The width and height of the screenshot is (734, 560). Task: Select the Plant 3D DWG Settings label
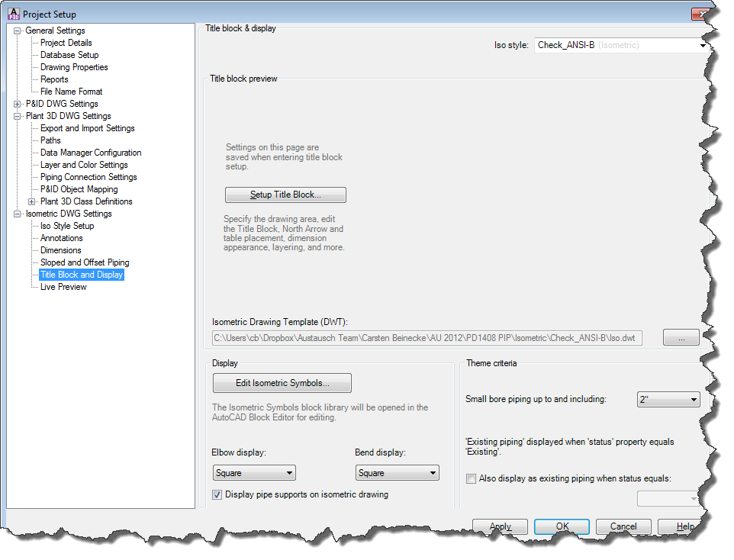tap(69, 116)
